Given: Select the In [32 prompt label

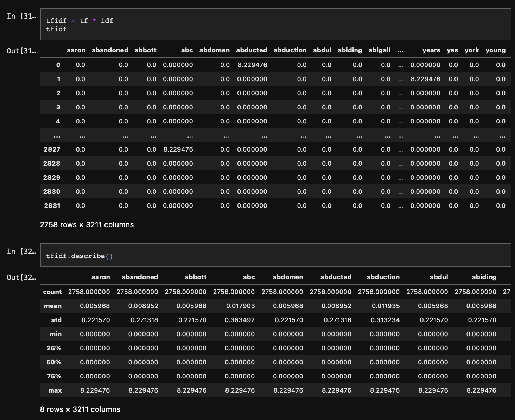Looking at the screenshot, I should 21,252.
